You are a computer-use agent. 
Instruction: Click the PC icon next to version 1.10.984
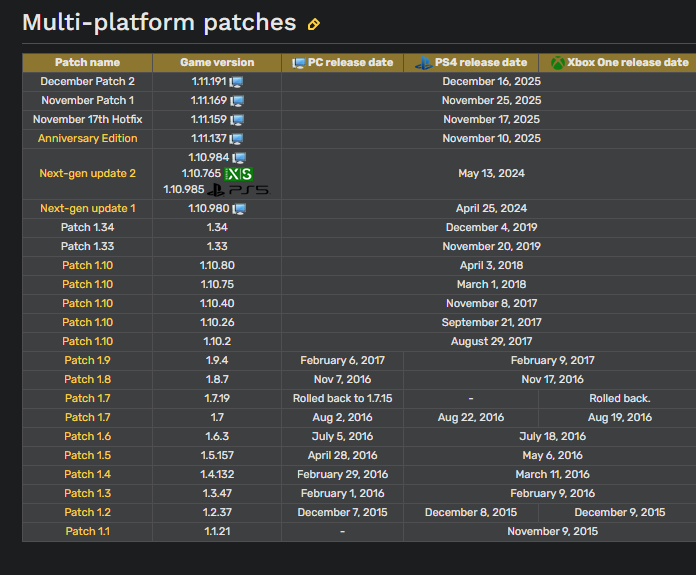tap(239, 158)
